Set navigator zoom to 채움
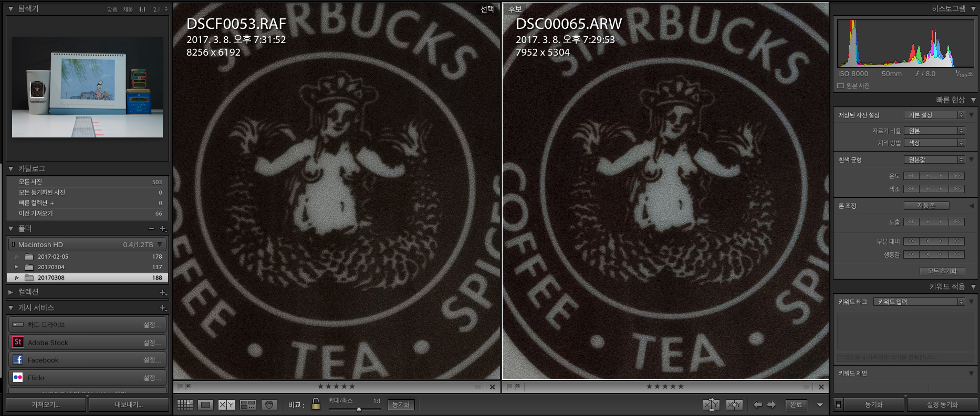 coord(128,9)
